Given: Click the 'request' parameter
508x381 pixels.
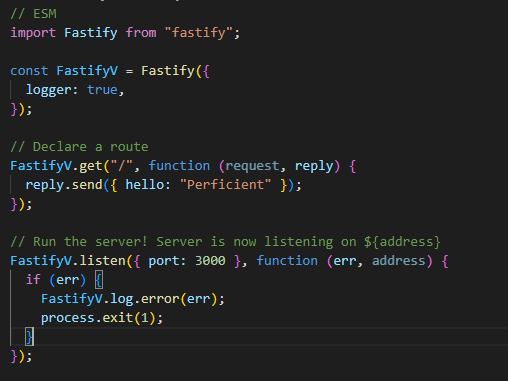Looking at the screenshot, I should click(x=252, y=166).
